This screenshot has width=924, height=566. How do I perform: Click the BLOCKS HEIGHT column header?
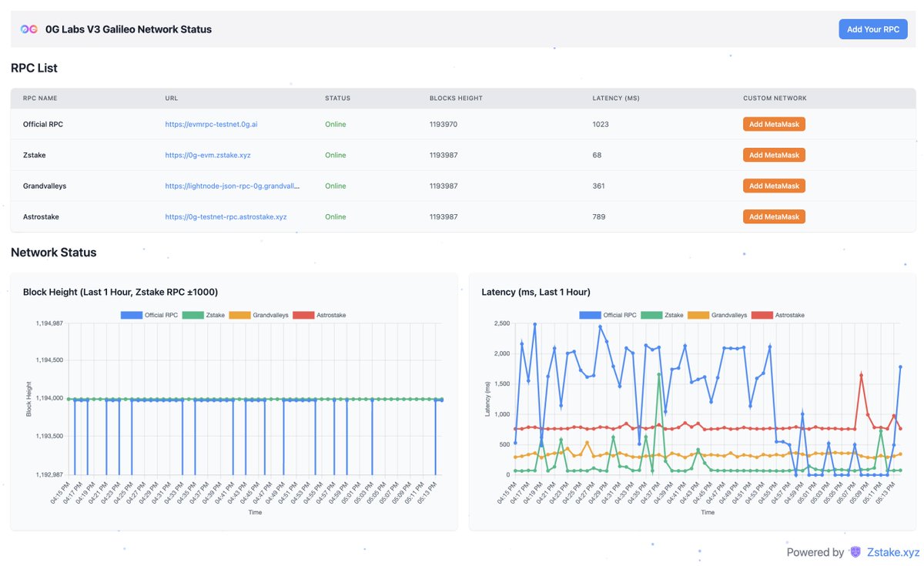pos(456,99)
